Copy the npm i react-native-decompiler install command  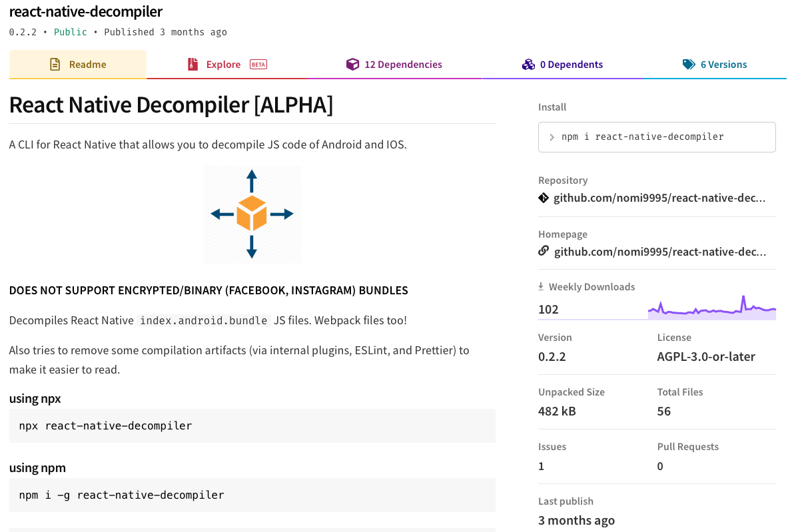point(657,136)
